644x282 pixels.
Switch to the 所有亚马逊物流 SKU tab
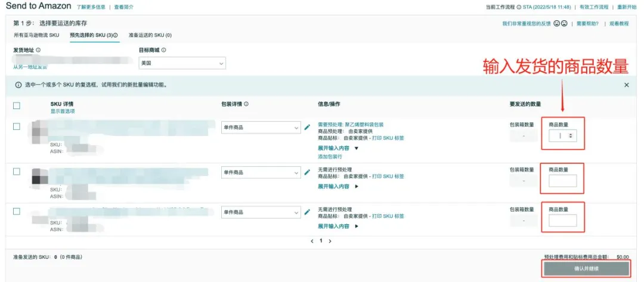36,35
